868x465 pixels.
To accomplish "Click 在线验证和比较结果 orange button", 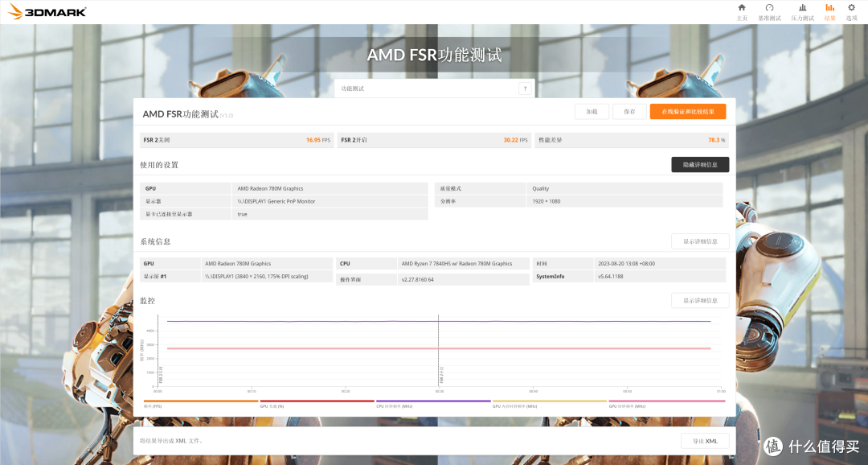I will [687, 112].
